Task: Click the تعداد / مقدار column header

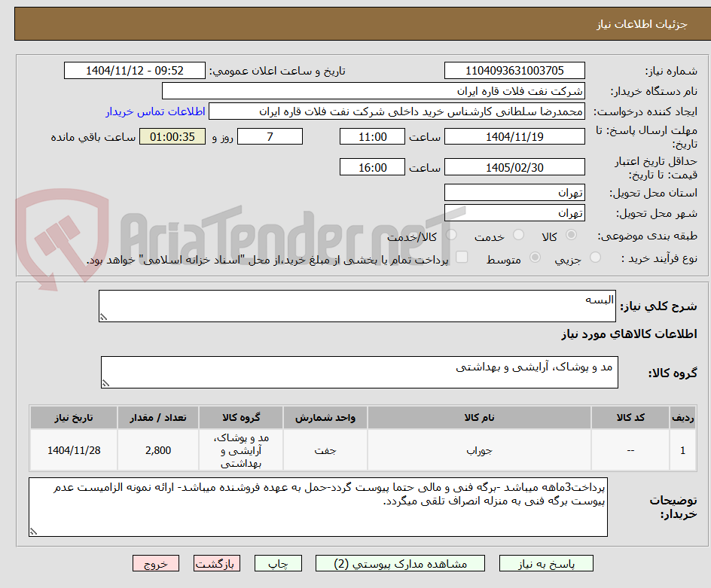Action: (158, 418)
